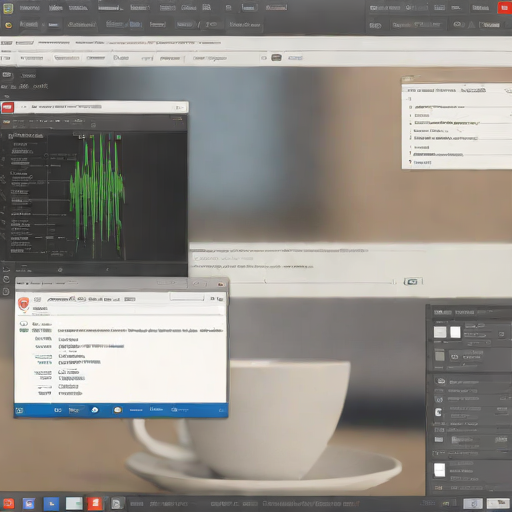Click the dark keyboard-like icon in the light toolbar
Viewport: 512px width, 512px height.
[276, 58]
